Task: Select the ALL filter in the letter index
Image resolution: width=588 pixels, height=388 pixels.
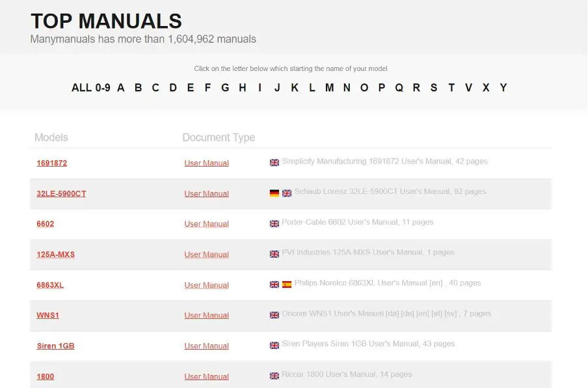Action: click(81, 88)
